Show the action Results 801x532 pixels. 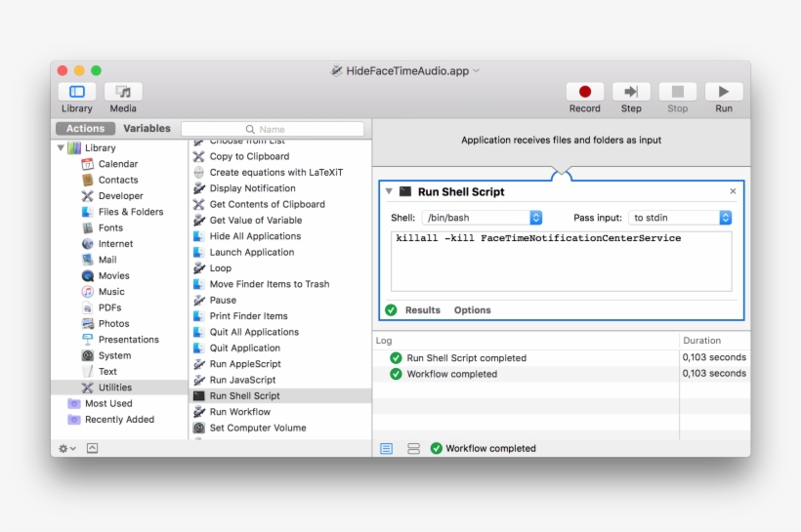click(422, 309)
